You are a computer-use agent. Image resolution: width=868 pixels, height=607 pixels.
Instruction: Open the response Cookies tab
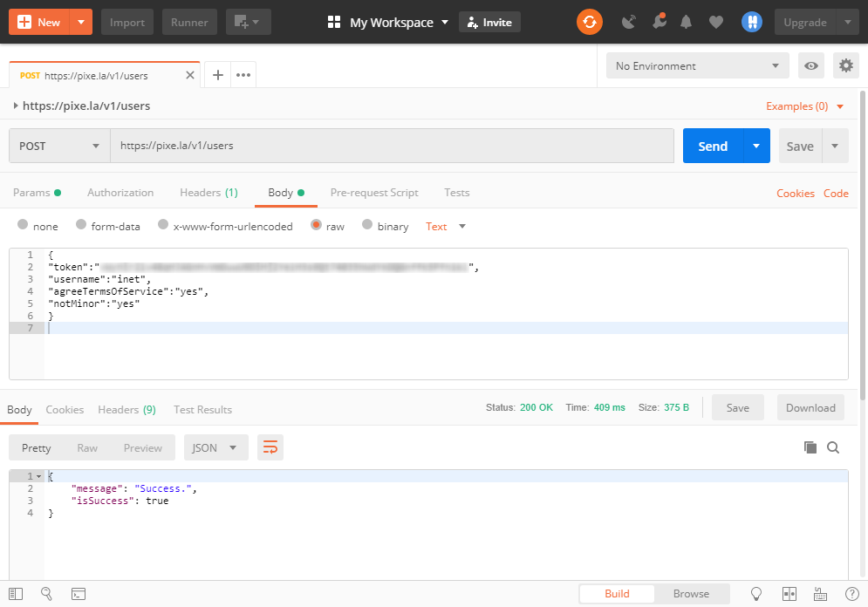point(65,409)
